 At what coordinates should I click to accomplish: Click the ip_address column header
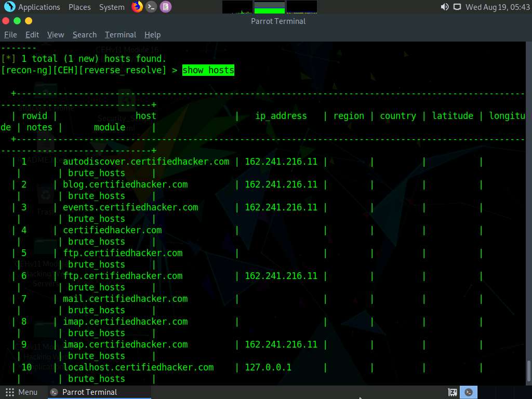[281, 116]
